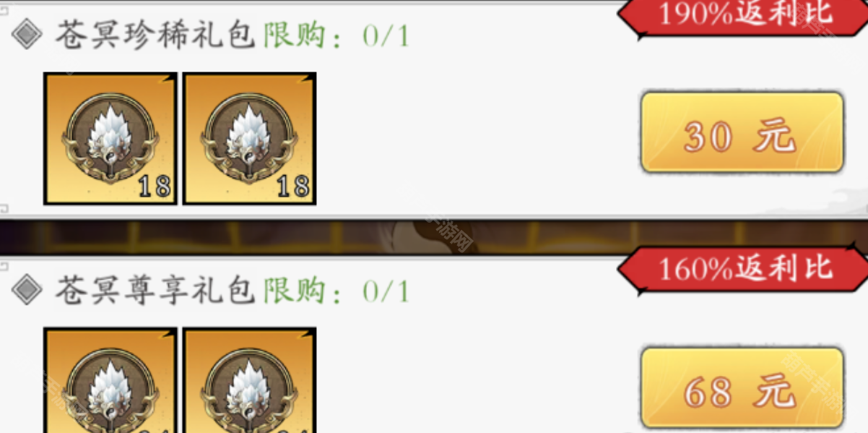Inspect the left lotus emblem item in 苍冥尊享礼包
Viewport: 868px width, 433px height.
(110, 380)
